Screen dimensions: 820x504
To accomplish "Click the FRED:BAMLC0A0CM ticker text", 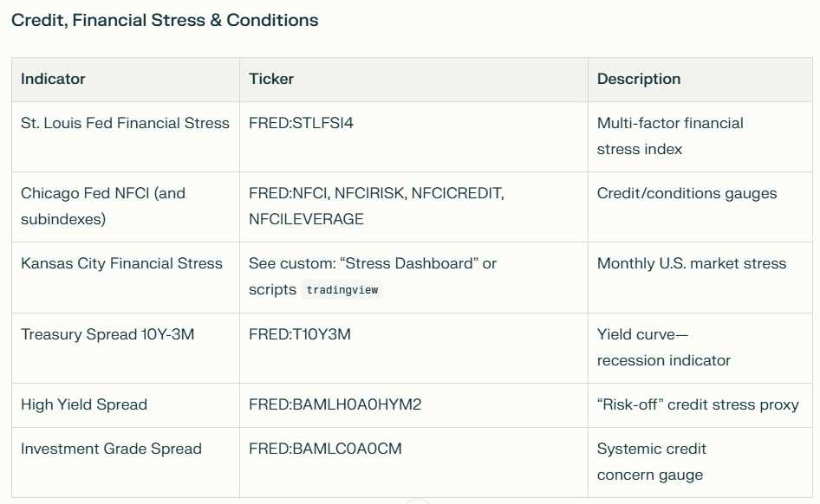I will click(x=325, y=449).
